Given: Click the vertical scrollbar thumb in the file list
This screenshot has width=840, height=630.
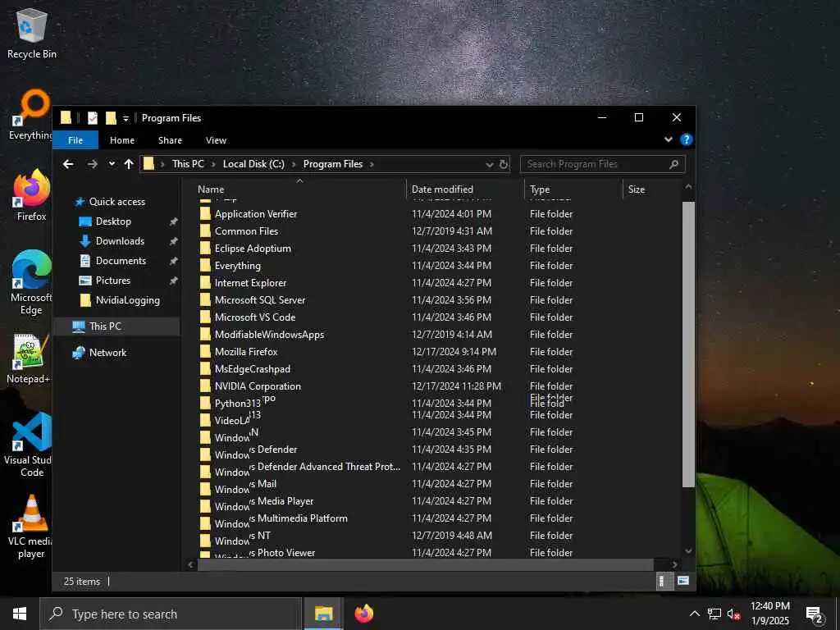Looking at the screenshot, I should click(688, 345).
